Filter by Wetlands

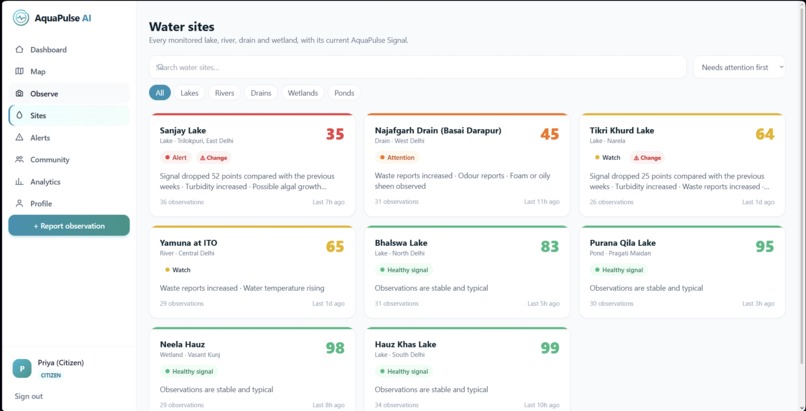click(x=303, y=93)
